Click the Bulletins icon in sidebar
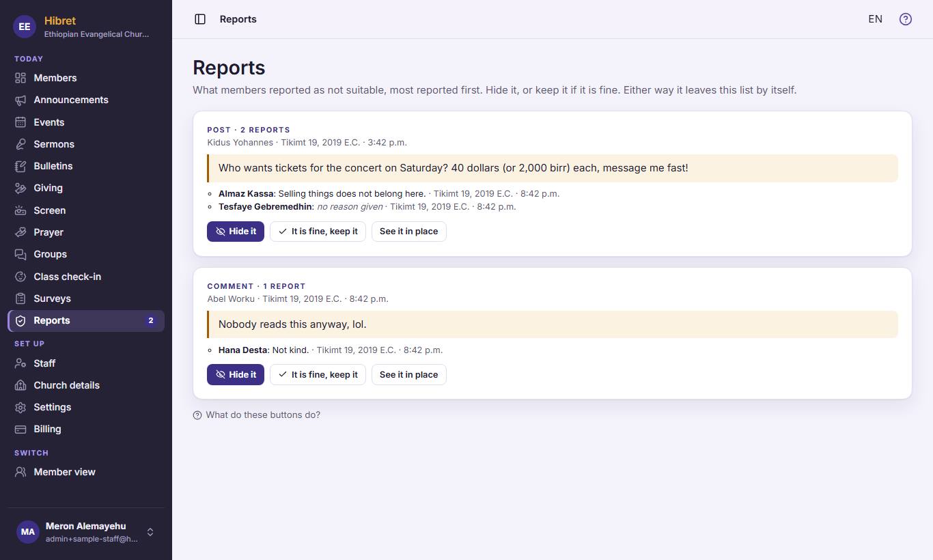933x560 pixels. (x=20, y=166)
